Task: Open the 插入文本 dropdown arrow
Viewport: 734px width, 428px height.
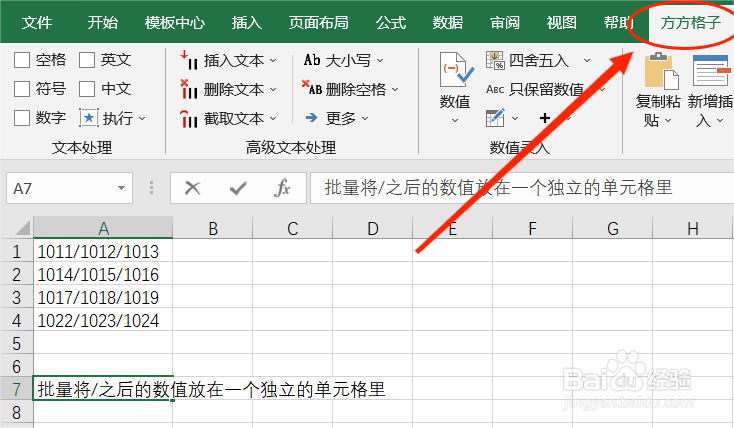Action: [273, 61]
